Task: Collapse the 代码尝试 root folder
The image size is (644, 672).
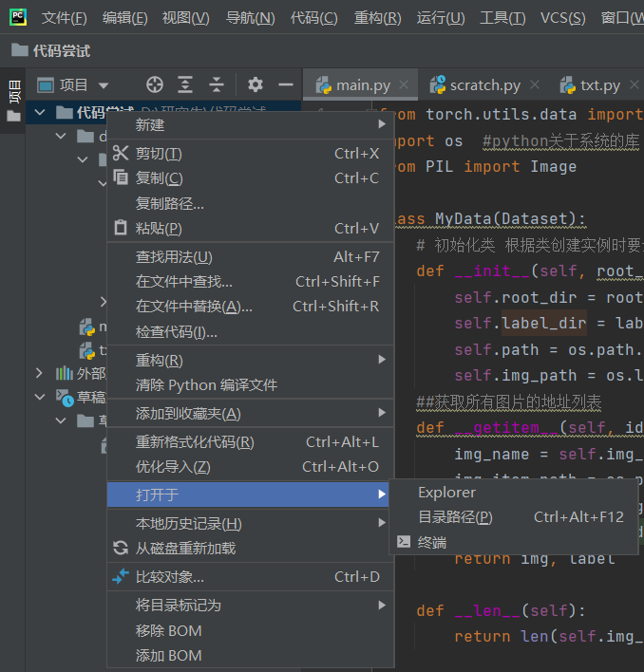Action: click(40, 112)
